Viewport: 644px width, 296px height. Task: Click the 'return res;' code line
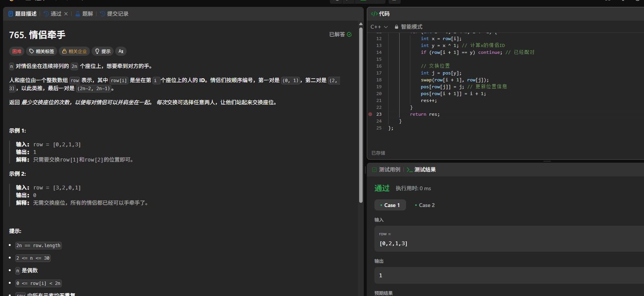click(x=425, y=114)
